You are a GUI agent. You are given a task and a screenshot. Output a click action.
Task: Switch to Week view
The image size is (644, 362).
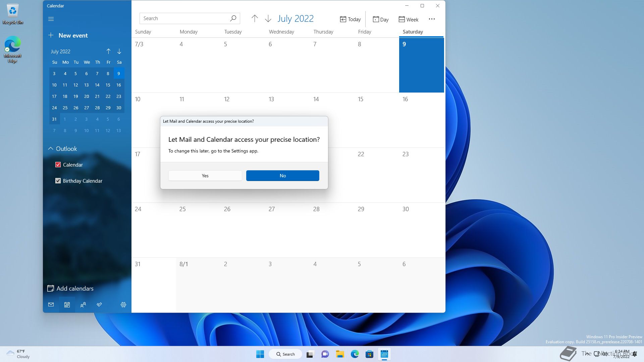(x=408, y=19)
